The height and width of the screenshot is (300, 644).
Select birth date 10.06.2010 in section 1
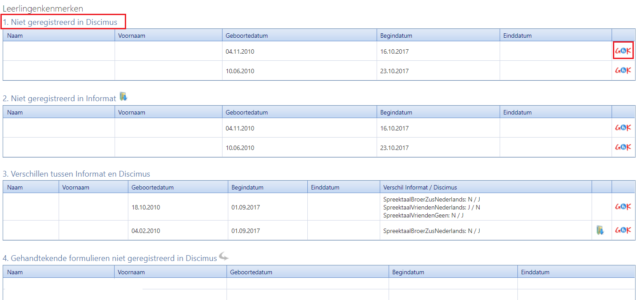click(x=240, y=71)
